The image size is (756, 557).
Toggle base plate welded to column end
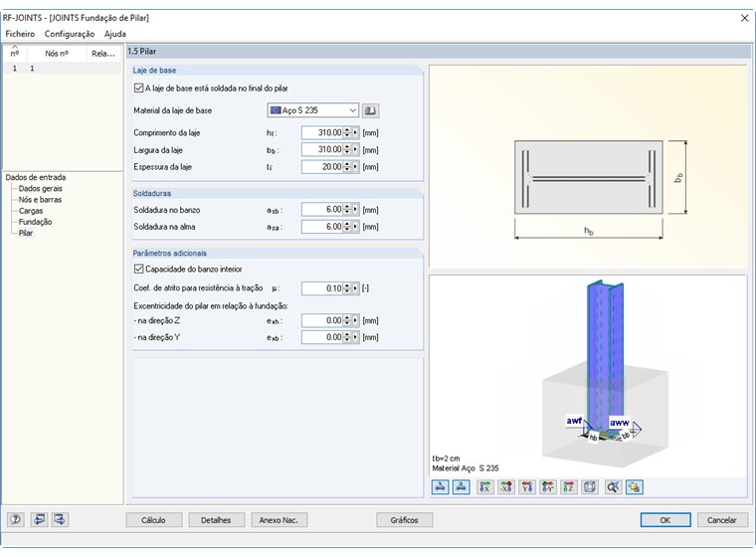[139, 89]
